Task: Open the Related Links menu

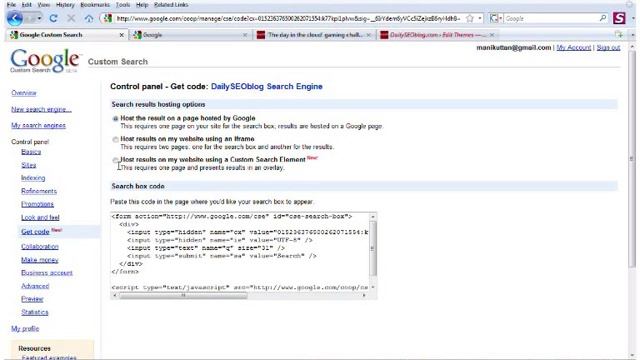Action: pos(171,5)
